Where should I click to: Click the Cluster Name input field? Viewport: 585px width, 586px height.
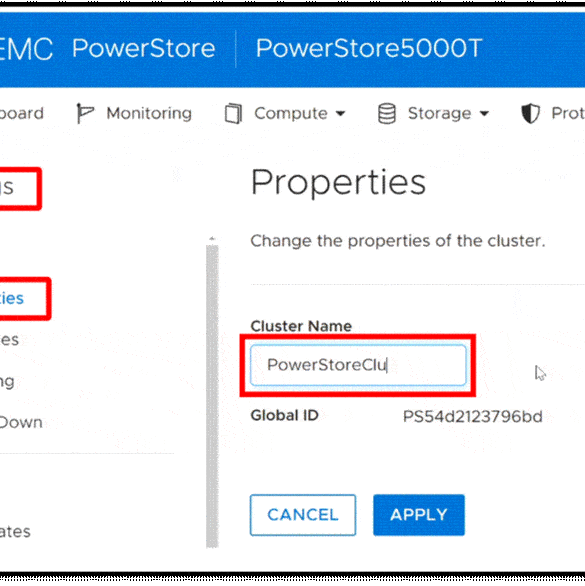358,365
